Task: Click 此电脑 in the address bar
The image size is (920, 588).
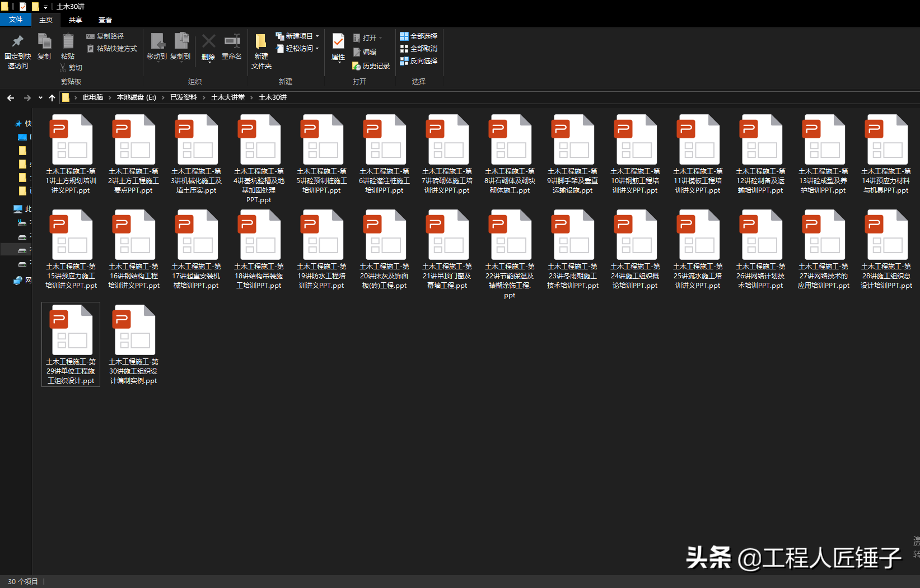Action: point(93,98)
